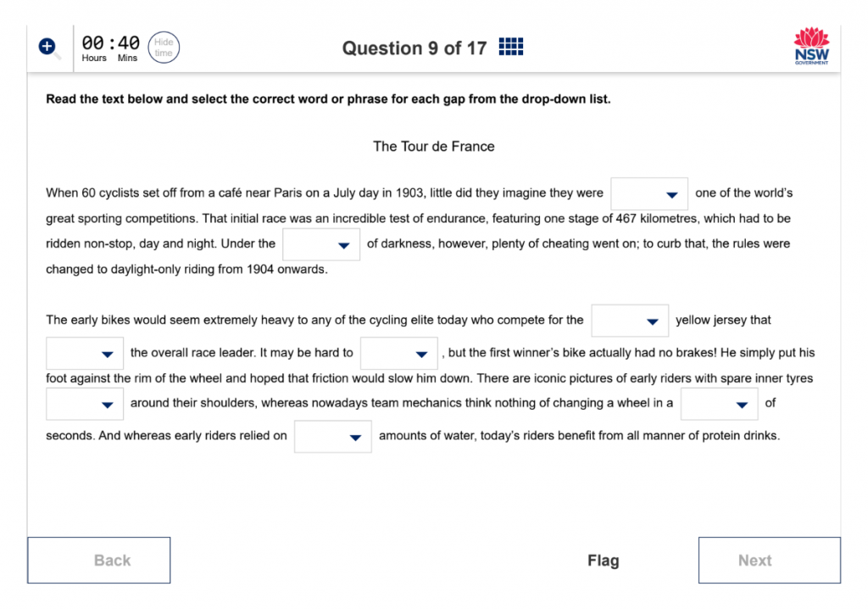Open dropdown after "changing a wheel in a"

pos(719,404)
